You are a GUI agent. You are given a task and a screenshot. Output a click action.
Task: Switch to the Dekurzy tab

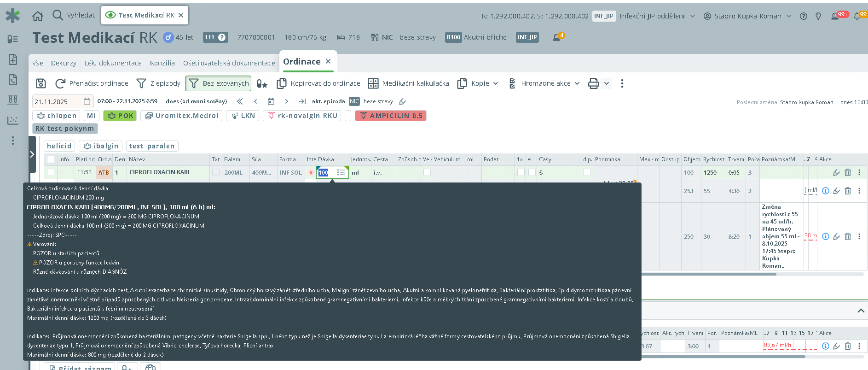[x=64, y=63]
